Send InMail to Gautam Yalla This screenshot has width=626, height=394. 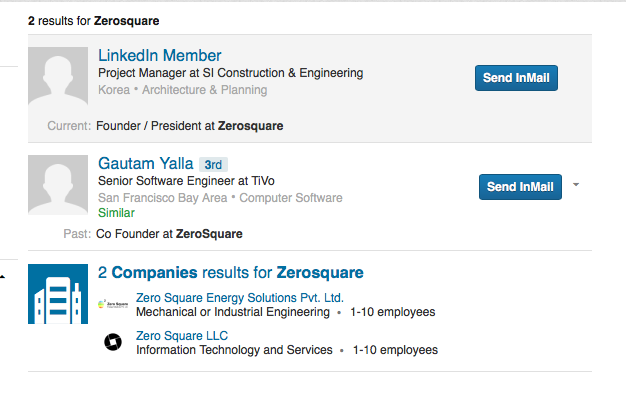(520, 187)
